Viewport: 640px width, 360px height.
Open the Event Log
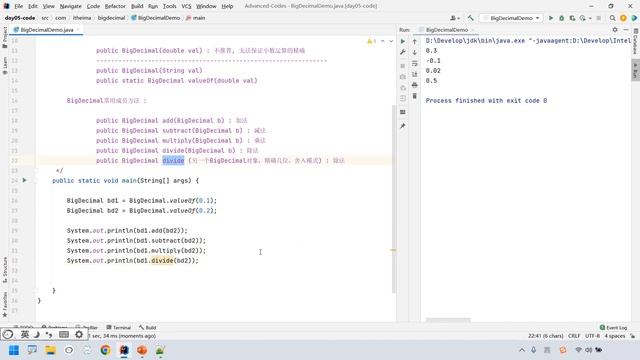(613, 327)
